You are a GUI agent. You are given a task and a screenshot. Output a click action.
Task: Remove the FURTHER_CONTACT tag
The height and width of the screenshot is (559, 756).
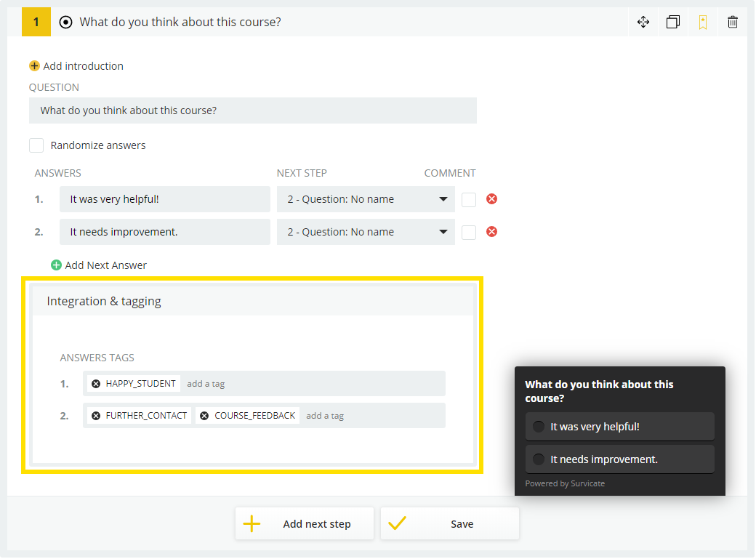click(x=96, y=417)
